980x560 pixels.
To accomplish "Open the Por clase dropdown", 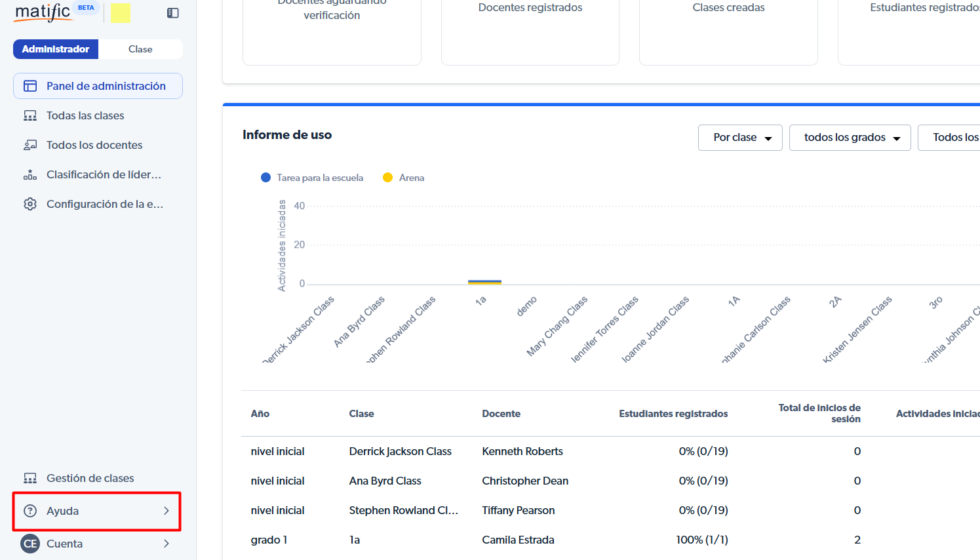I will [740, 138].
